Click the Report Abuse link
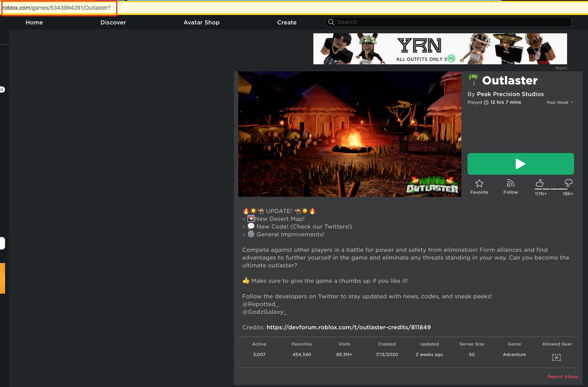 563,377
